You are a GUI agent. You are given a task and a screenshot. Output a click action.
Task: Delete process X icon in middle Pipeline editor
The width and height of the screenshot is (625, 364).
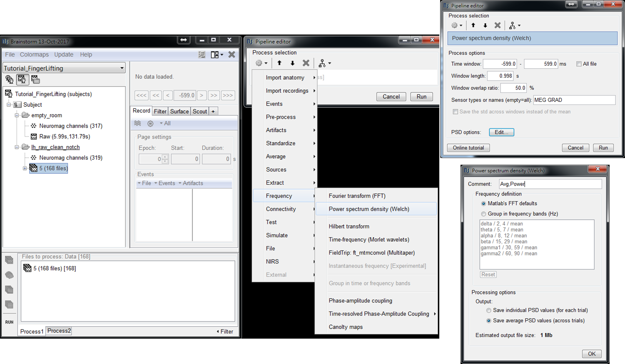[306, 63]
